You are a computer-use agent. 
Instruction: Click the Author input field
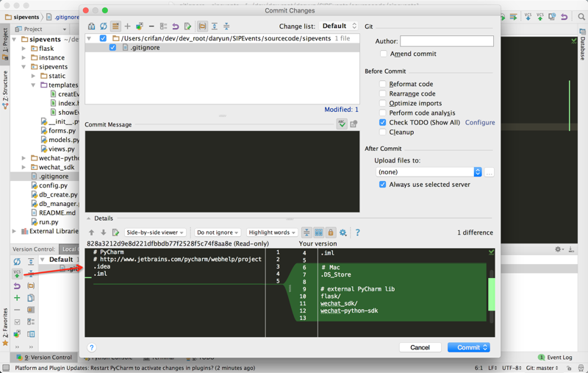tap(447, 41)
